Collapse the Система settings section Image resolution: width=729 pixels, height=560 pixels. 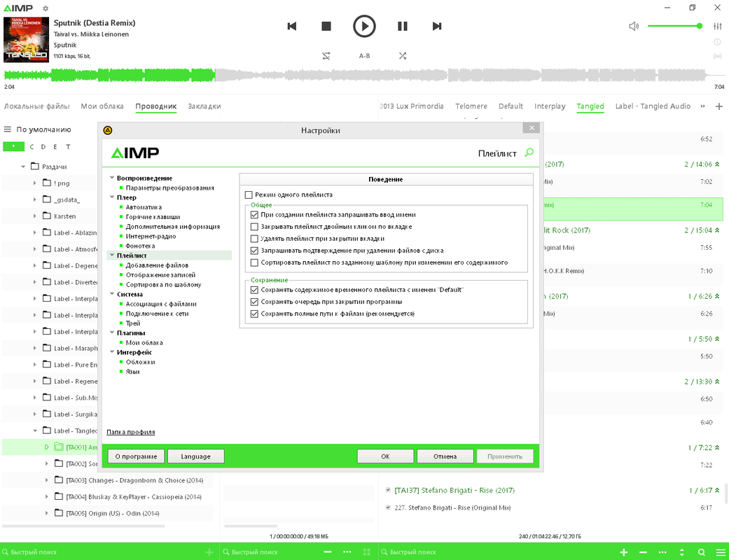[112, 294]
